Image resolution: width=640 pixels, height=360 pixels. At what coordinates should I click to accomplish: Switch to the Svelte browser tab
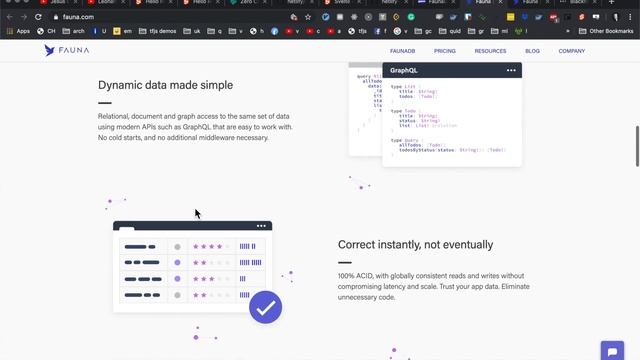(x=341, y=2)
